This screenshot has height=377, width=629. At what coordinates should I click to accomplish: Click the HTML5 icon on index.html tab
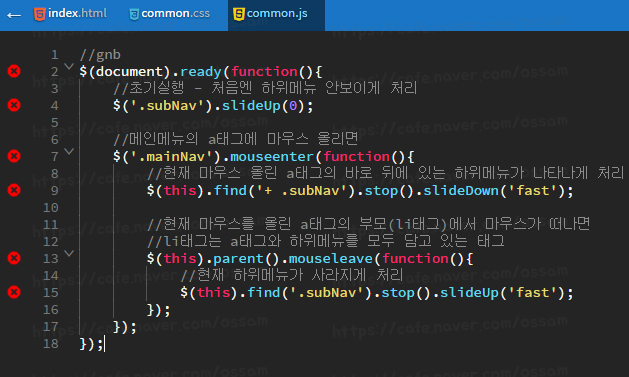pyautogui.click(x=39, y=14)
